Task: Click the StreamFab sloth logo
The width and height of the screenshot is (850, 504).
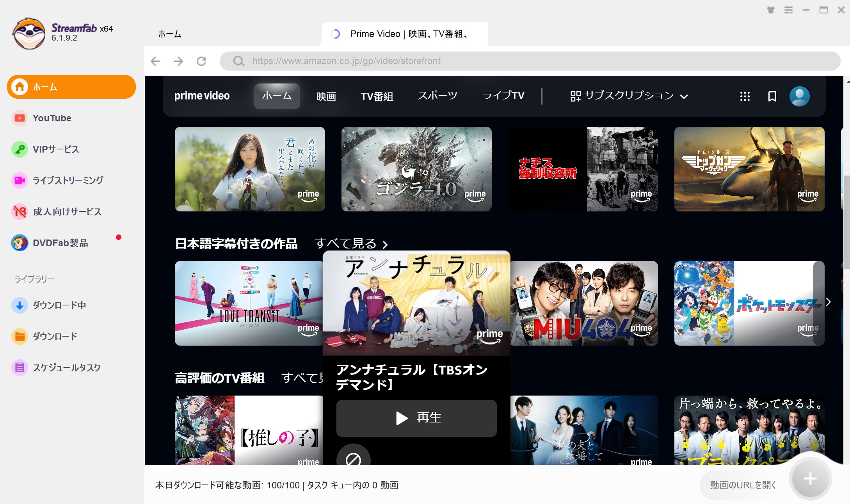Action: (28, 34)
